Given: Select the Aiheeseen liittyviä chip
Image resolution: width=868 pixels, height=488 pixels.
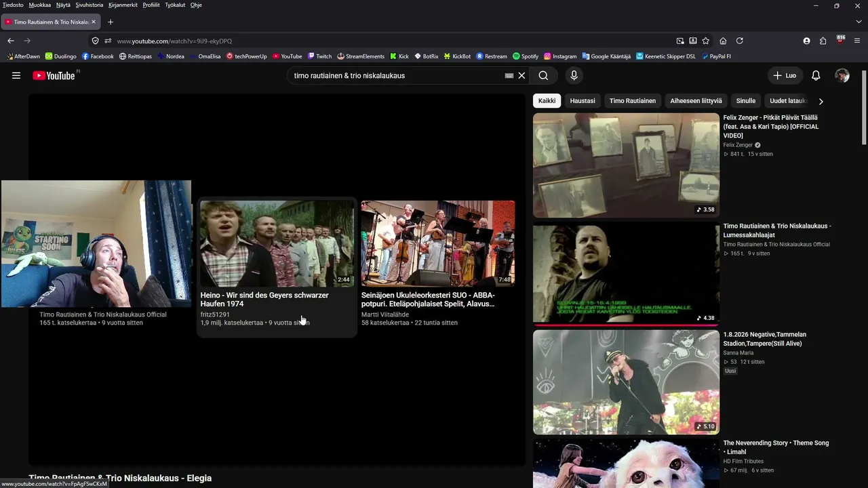Looking at the screenshot, I should (696, 101).
